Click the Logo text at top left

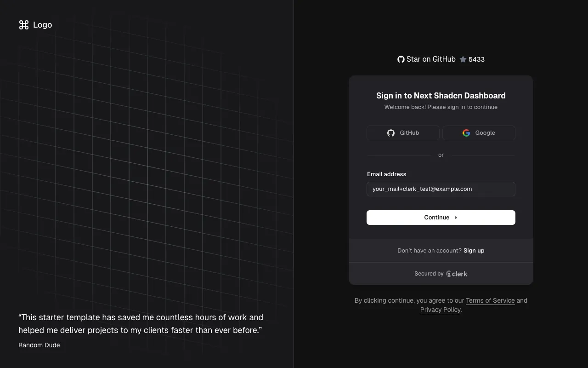click(x=43, y=25)
